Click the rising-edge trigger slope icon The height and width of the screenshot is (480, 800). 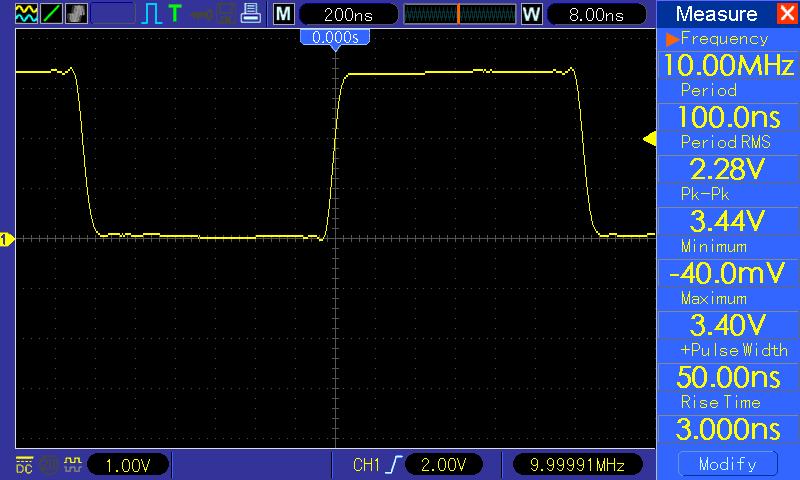[x=394, y=464]
